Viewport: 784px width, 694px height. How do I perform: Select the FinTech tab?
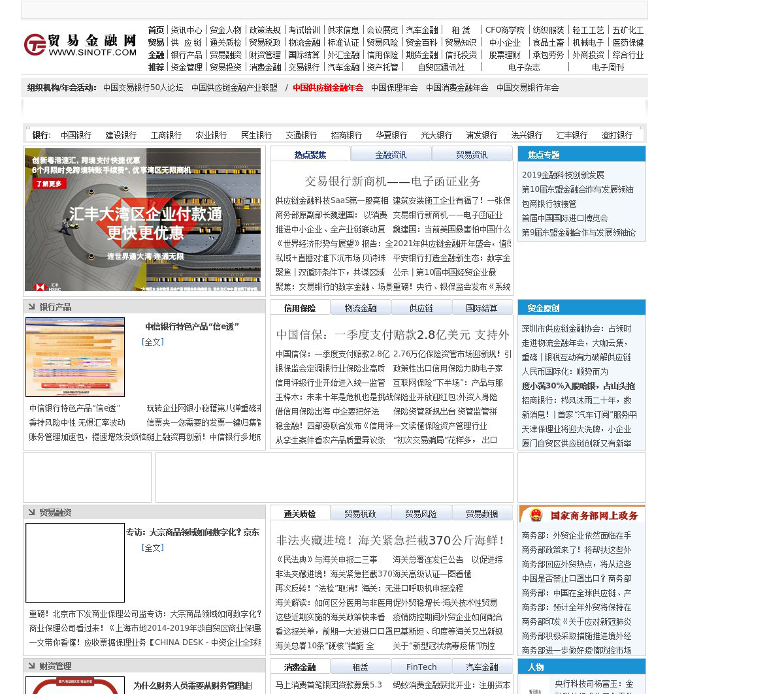pos(421,667)
